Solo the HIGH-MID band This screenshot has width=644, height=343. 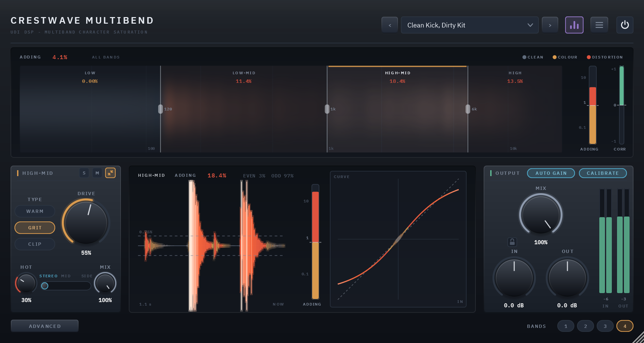[84, 173]
